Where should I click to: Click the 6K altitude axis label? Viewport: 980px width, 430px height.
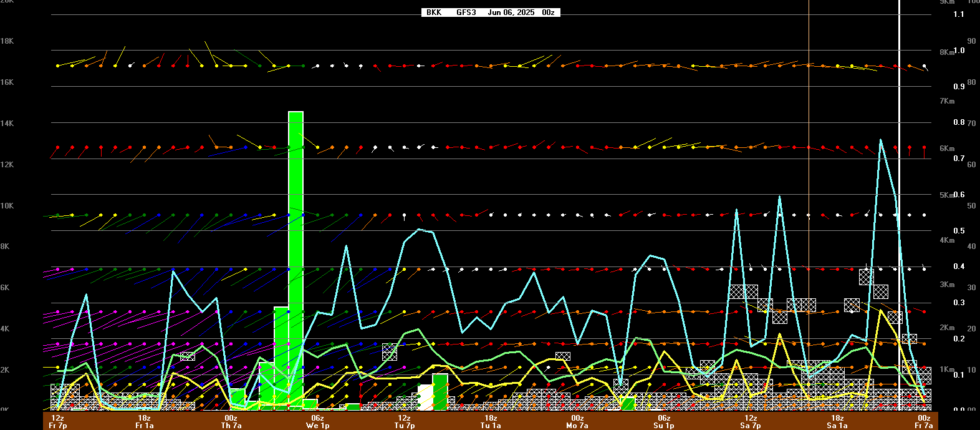(5, 288)
